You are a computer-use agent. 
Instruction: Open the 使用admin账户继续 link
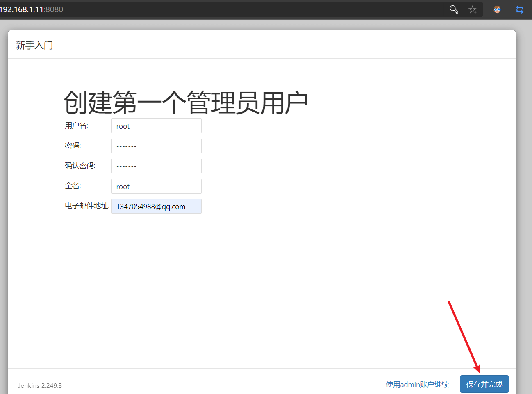[x=417, y=384]
